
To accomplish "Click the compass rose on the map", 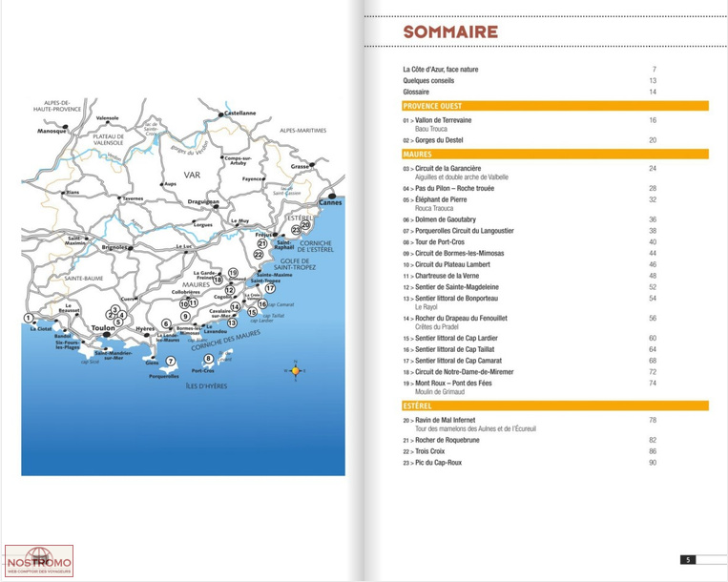I will click(x=295, y=370).
